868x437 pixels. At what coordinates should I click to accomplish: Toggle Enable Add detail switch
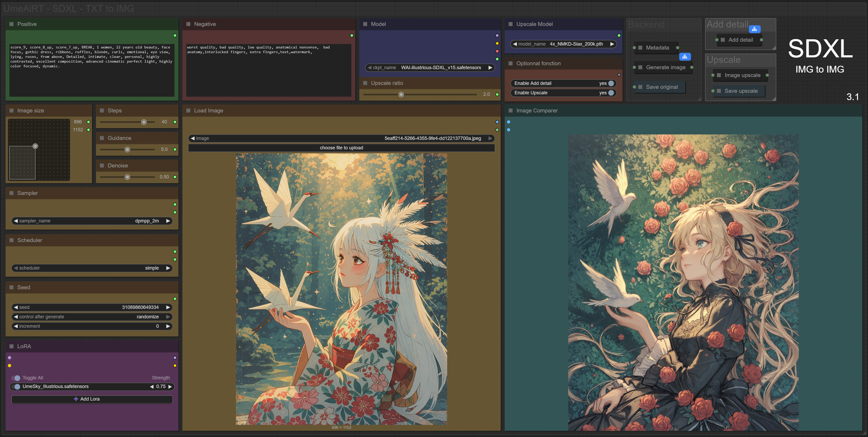point(611,83)
